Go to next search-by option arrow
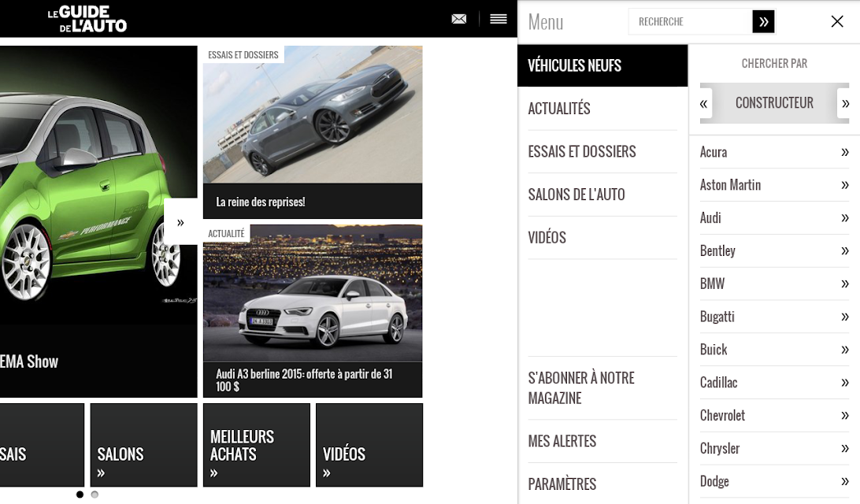Screen dimensions: 860x504 [x=843, y=103]
